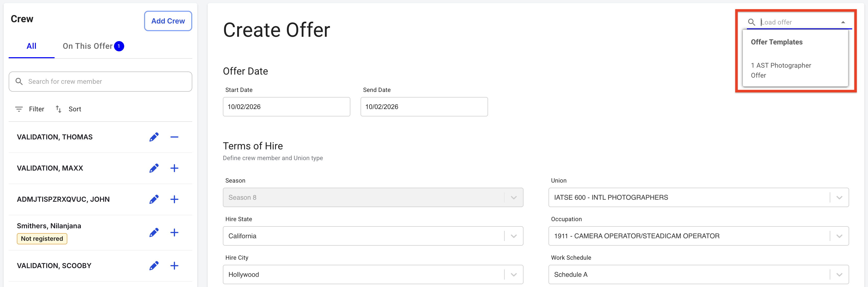The image size is (868, 287).
Task: Select crew name VALIDATION, THOMAS
Action: (x=55, y=137)
